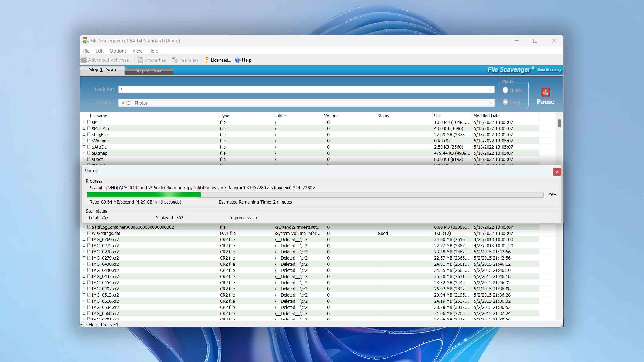Check the box for $AttrDef
Viewport: 644px width, 362px height.
[x=84, y=147]
